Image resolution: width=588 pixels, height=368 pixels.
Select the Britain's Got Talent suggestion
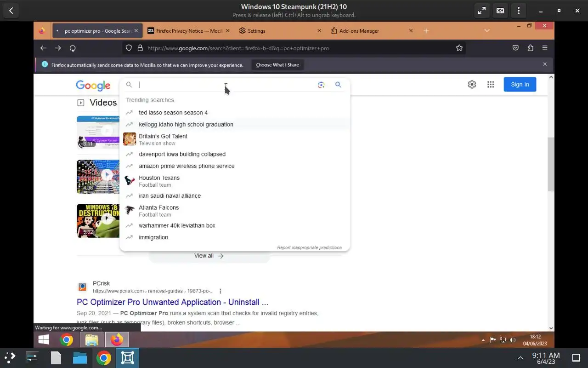(x=235, y=139)
